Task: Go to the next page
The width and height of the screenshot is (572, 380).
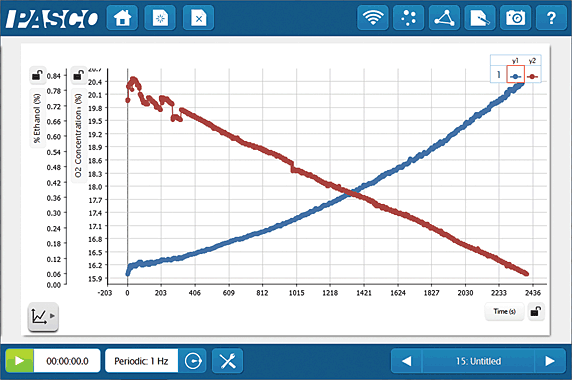Action: coord(550,361)
